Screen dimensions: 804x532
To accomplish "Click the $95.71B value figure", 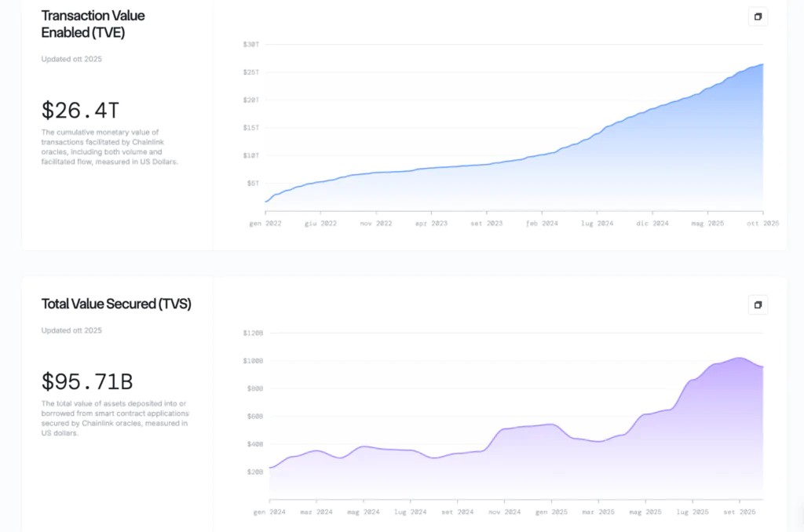I will tap(87, 382).
